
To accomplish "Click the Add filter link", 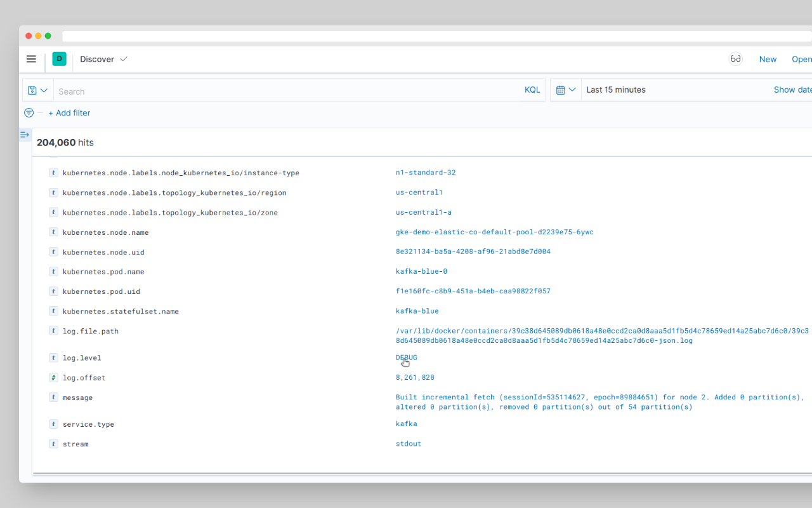I will (69, 112).
